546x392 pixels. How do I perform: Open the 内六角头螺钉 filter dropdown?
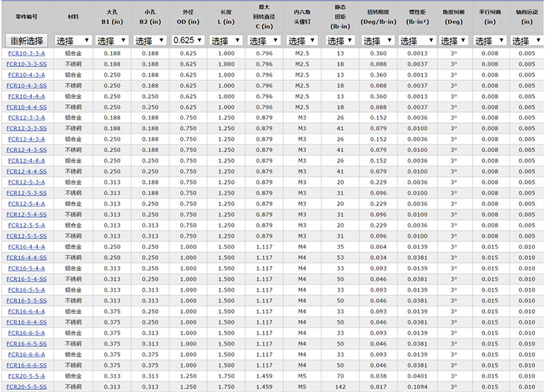click(302, 41)
